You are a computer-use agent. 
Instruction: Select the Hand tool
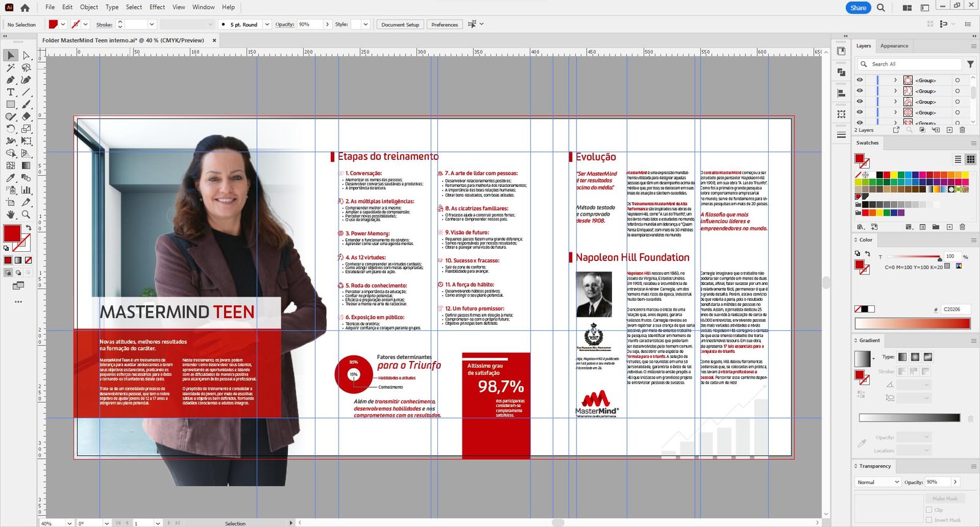[10, 214]
